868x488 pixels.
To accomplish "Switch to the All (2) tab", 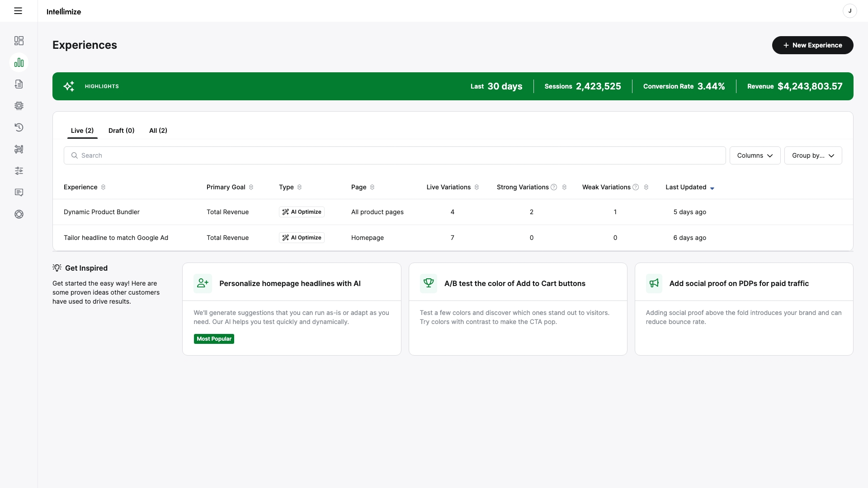I will (x=158, y=131).
